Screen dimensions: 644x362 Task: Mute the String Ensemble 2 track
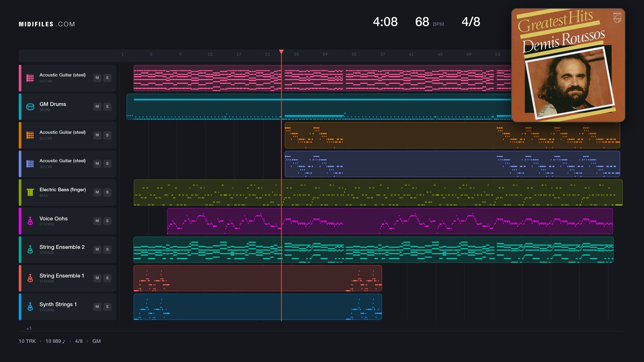click(97, 249)
